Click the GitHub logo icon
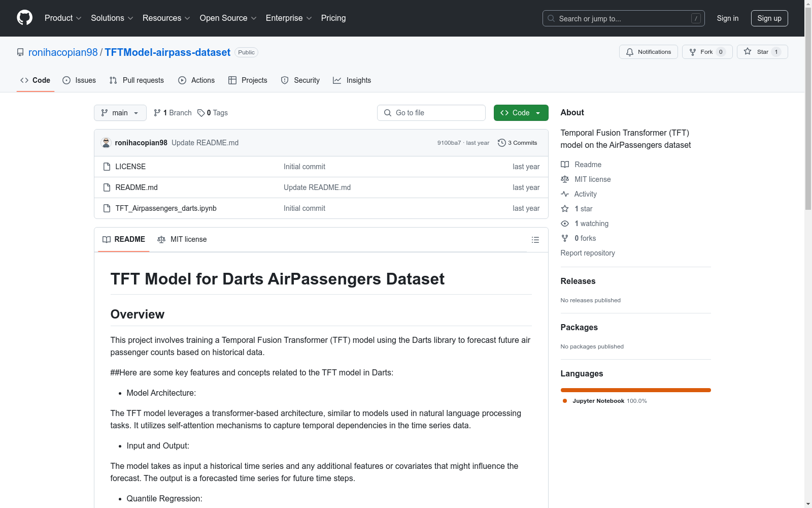 (x=24, y=18)
